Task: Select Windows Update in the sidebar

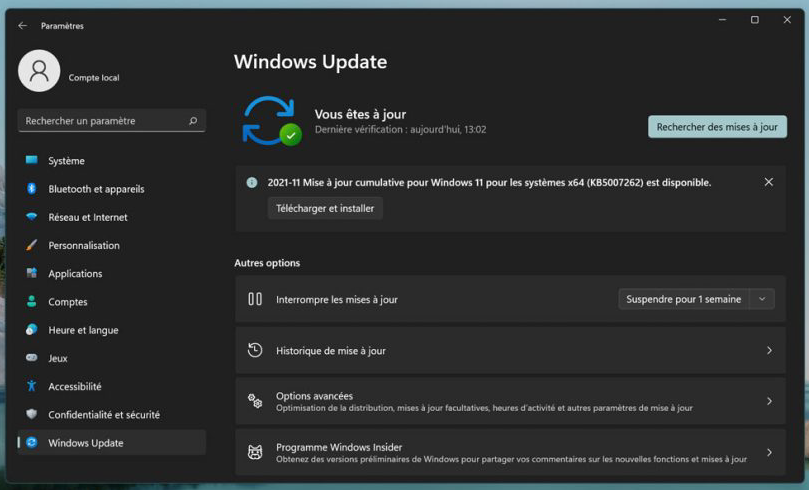Action: click(111, 443)
